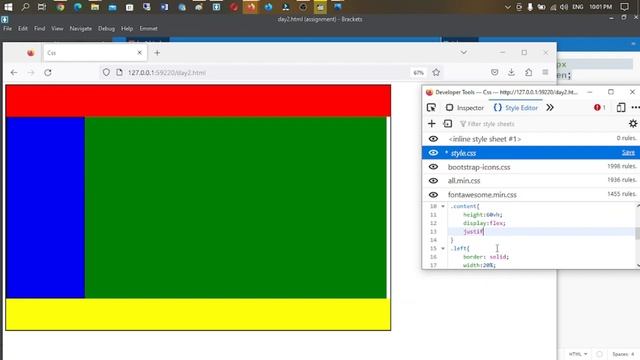Open Windows Start menu

click(8, 7)
